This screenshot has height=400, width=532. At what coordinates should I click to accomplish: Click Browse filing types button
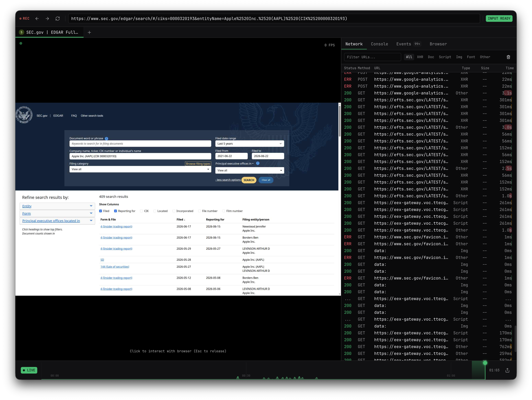click(198, 164)
